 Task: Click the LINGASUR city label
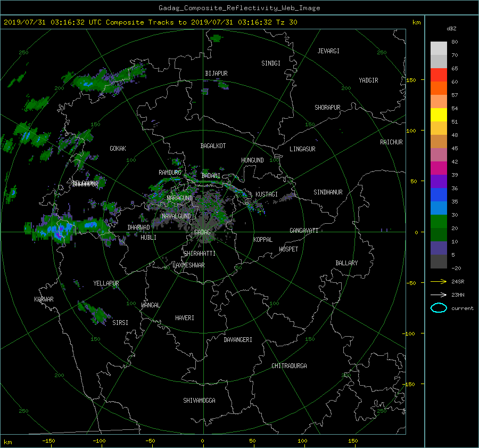pyautogui.click(x=302, y=149)
